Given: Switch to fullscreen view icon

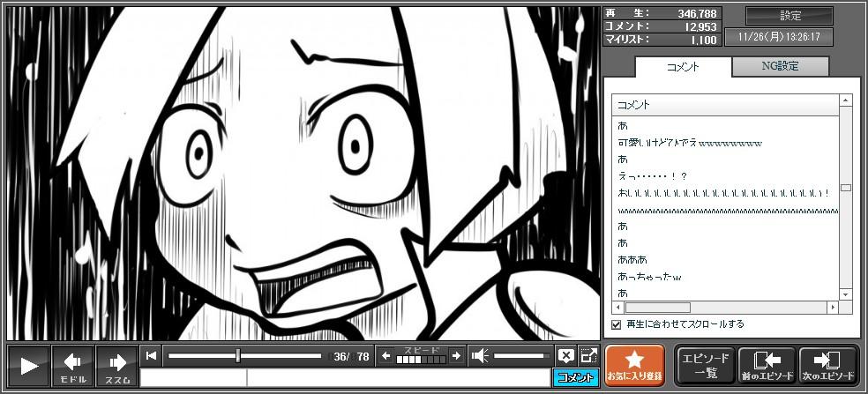Looking at the screenshot, I should [x=588, y=356].
